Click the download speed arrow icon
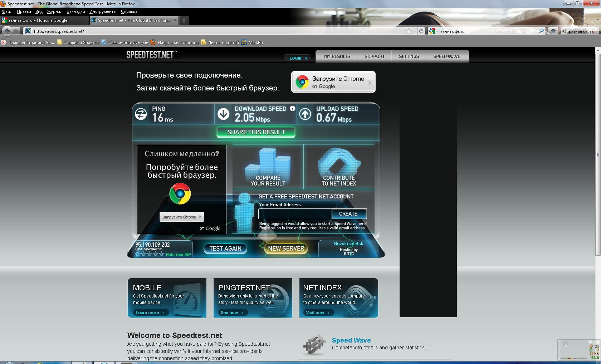The height and width of the screenshot is (364, 601). click(224, 114)
